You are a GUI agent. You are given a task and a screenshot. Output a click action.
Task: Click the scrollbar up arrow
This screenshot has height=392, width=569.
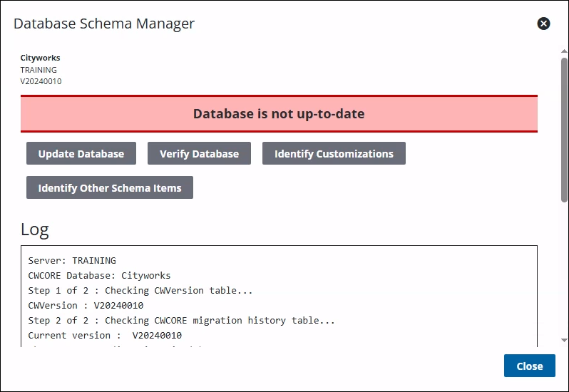point(564,51)
